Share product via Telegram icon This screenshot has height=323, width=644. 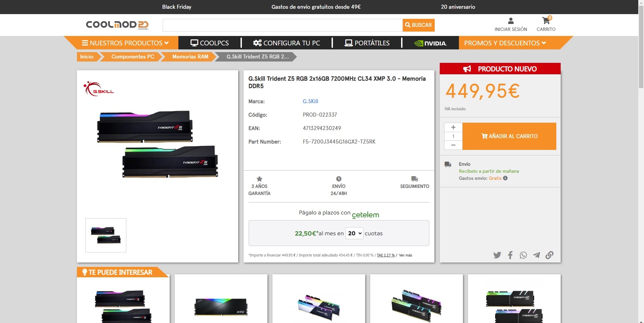(536, 255)
